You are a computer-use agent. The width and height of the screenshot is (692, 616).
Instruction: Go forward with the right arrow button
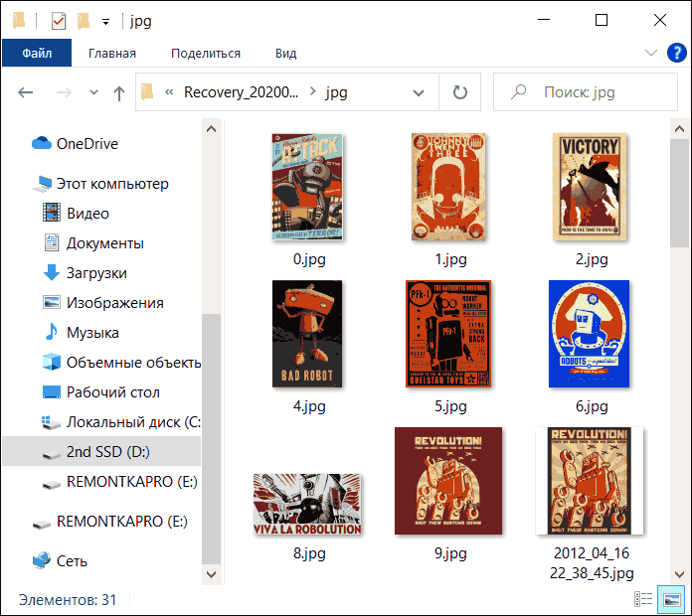click(64, 92)
